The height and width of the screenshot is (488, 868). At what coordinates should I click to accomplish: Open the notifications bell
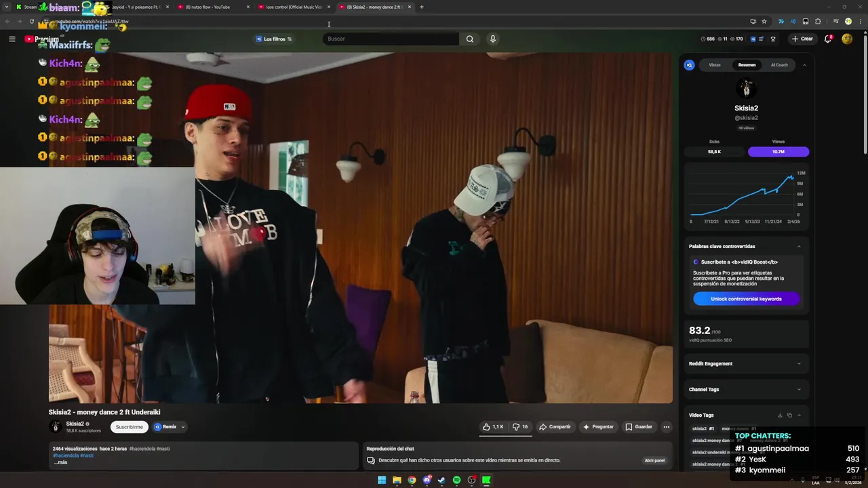[828, 39]
